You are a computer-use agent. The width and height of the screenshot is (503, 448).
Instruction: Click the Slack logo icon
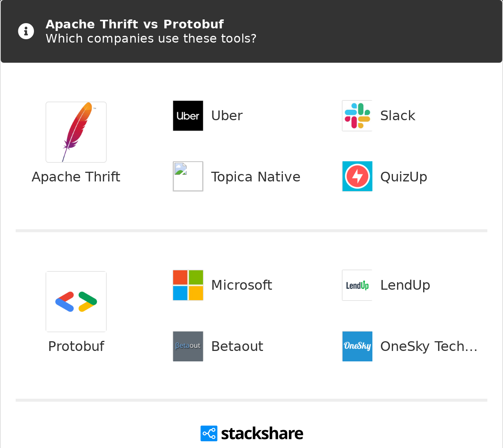pyautogui.click(x=357, y=116)
